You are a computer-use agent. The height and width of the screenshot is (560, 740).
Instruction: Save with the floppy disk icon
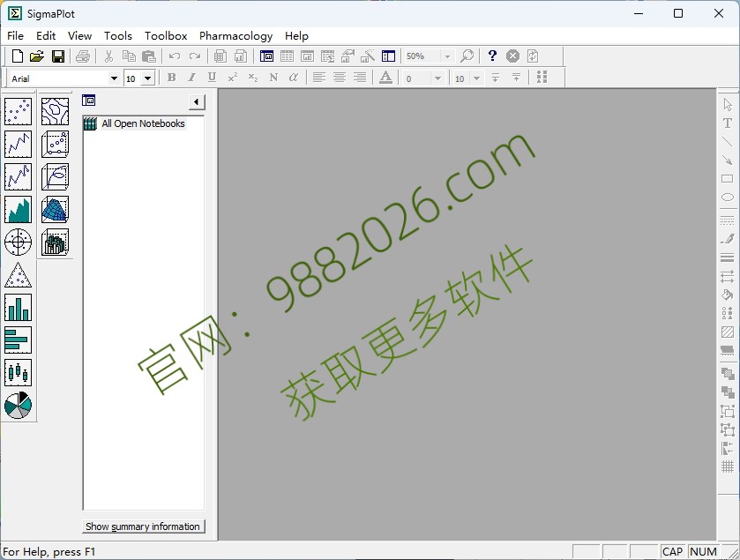[58, 56]
